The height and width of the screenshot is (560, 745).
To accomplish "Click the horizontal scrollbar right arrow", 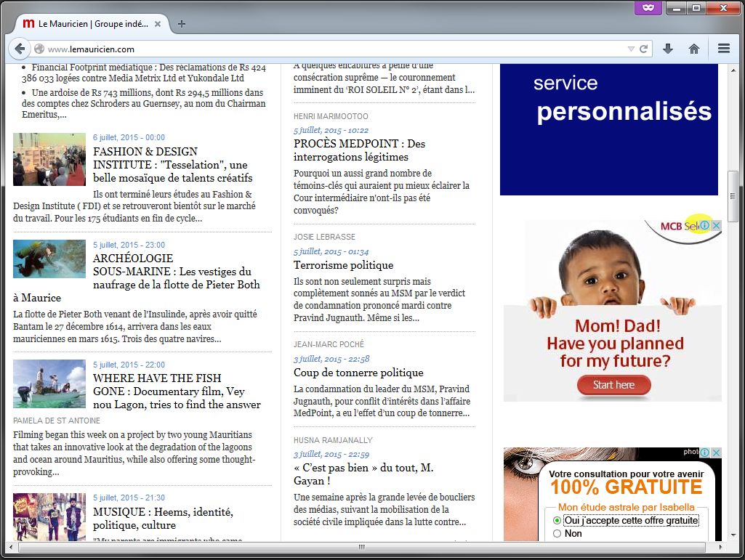I will click(x=721, y=547).
